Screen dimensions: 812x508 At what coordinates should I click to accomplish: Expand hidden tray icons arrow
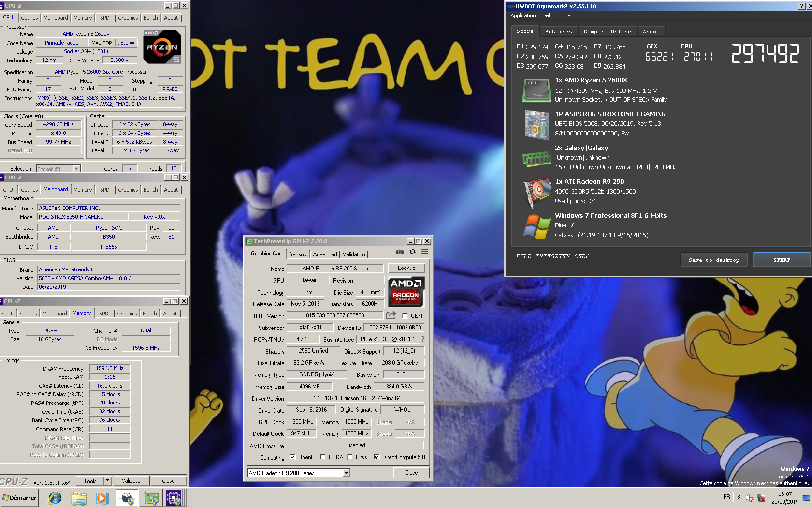pos(739,497)
